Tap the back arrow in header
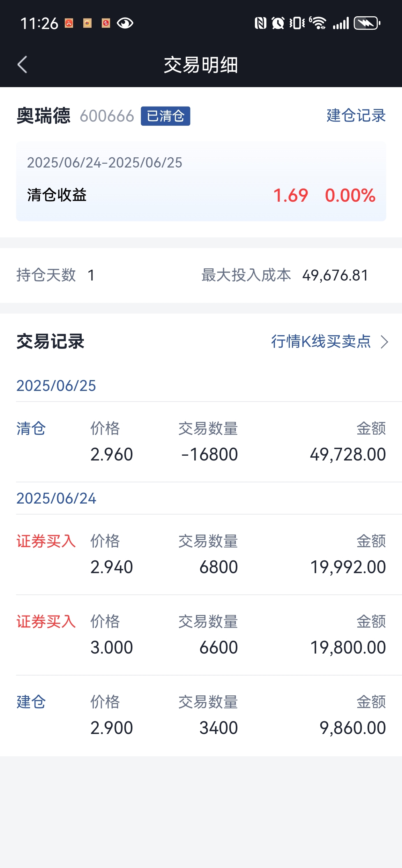The width and height of the screenshot is (402, 868). (x=22, y=65)
